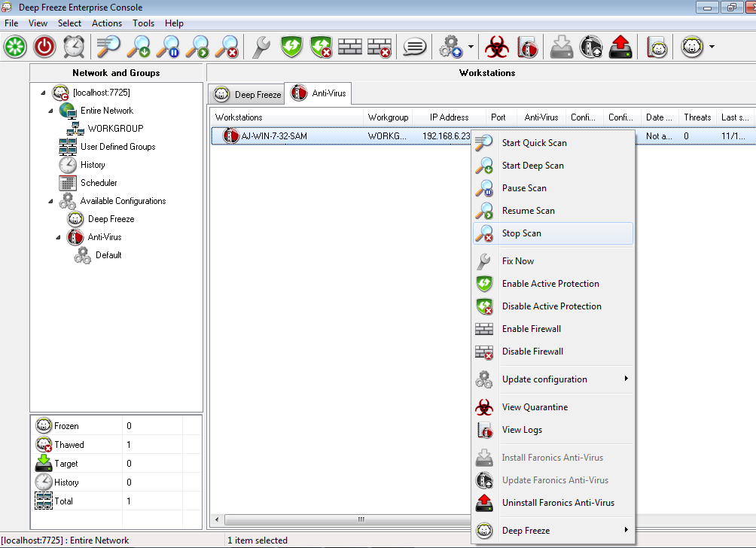This screenshot has height=548, width=756.
Task: Click the green Restart toolbar icon
Action: coord(15,47)
